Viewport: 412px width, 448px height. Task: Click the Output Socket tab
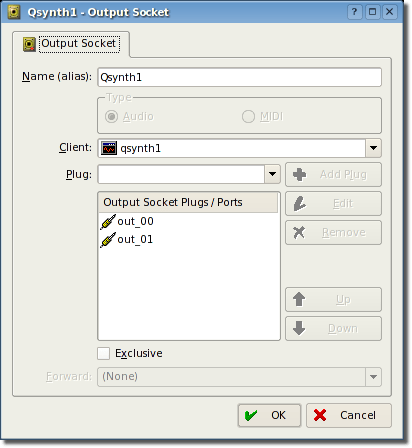point(71,44)
